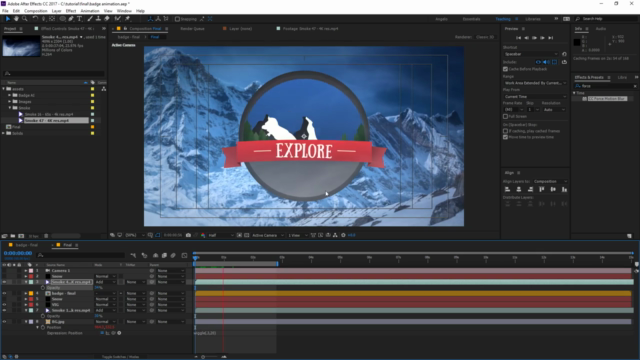Align layers to right edge
Viewport: 640px width, 360px height.
[530, 189]
